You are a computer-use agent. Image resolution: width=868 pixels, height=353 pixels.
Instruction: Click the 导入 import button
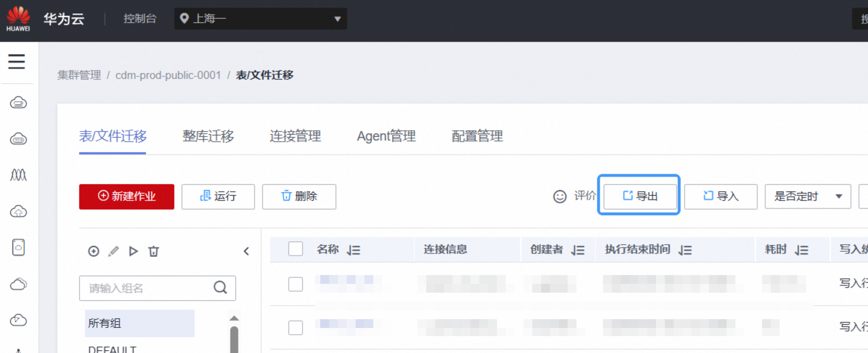(721, 196)
